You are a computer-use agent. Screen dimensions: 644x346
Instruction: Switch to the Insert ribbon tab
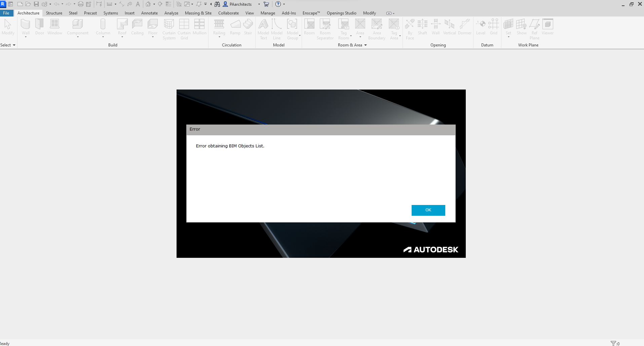pos(129,13)
